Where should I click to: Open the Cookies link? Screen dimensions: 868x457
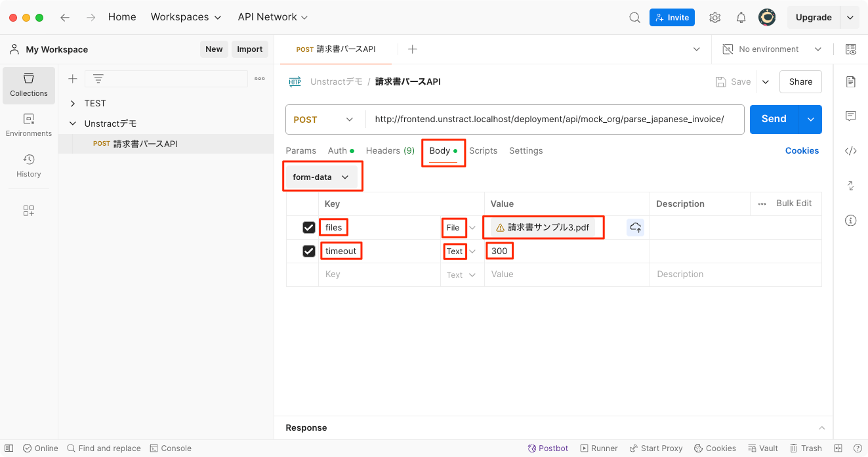[x=802, y=151]
